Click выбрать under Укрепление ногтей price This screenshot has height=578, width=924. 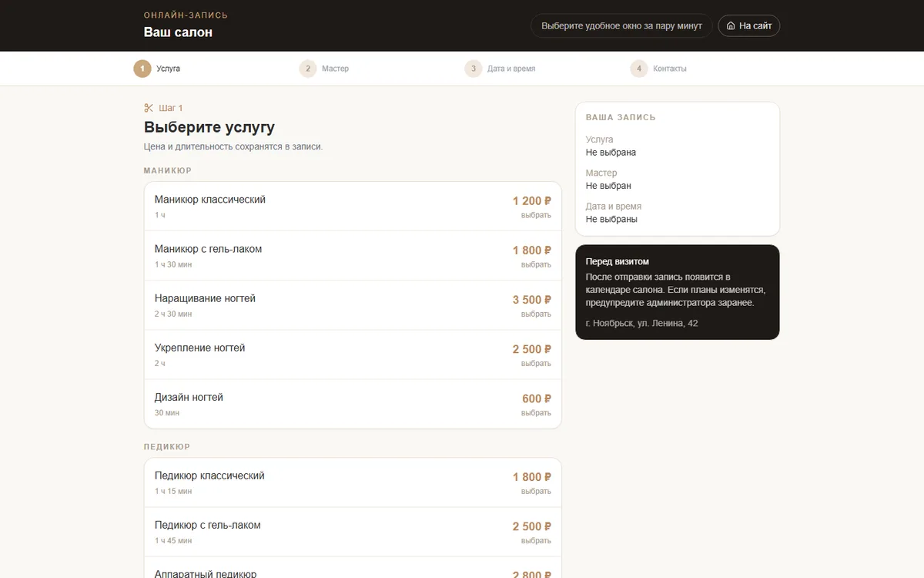click(536, 364)
